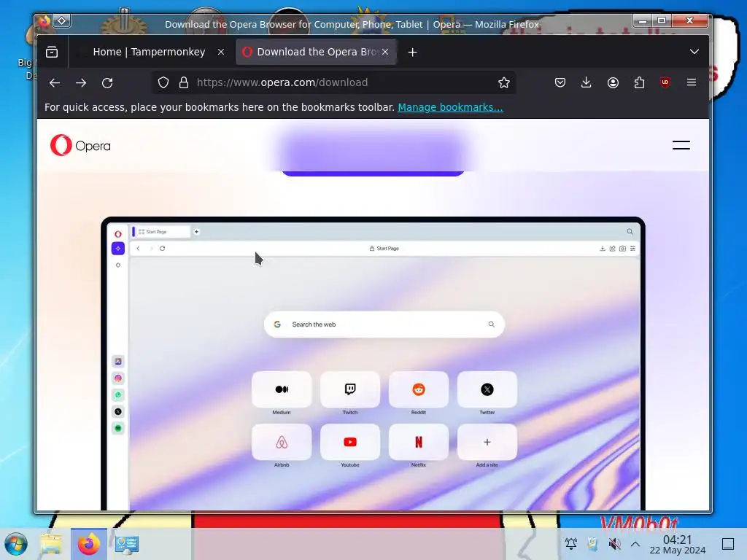
Task: Switch to the Home | Tampermonkey tab
Action: [149, 52]
